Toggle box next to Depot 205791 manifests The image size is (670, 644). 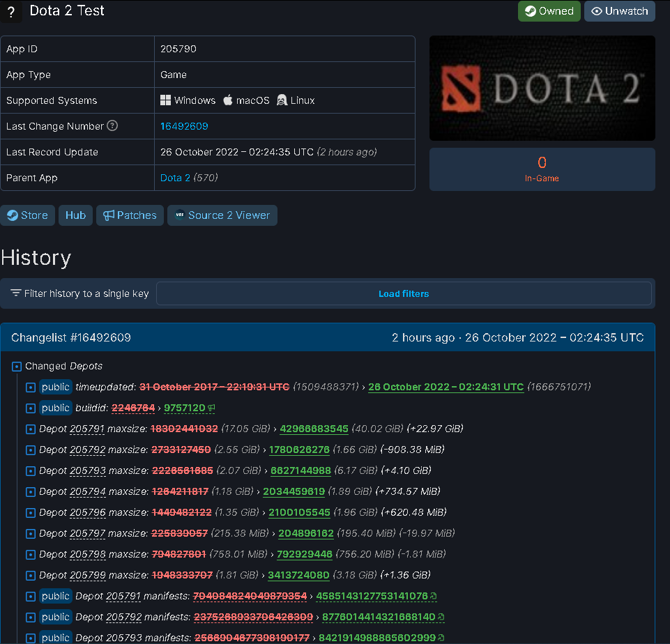[x=31, y=597]
